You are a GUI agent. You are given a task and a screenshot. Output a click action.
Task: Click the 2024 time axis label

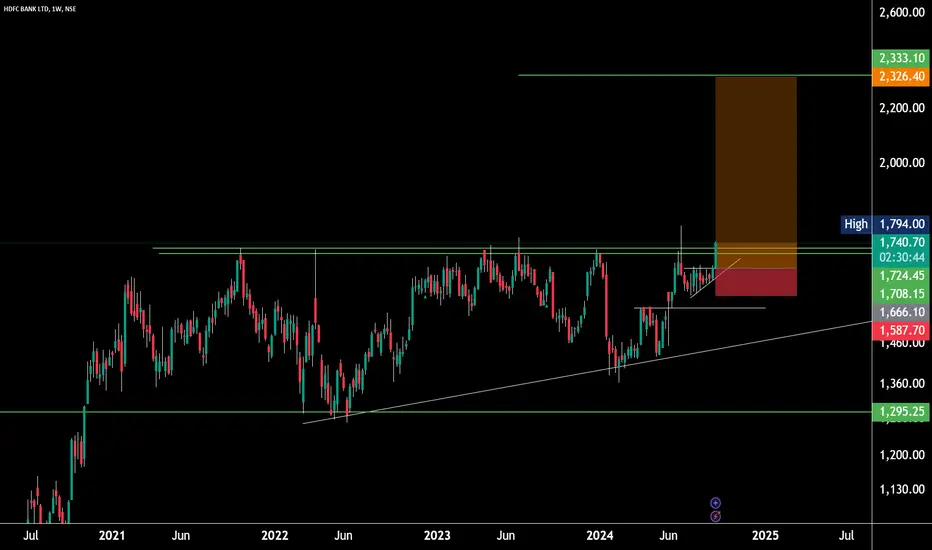click(600, 536)
